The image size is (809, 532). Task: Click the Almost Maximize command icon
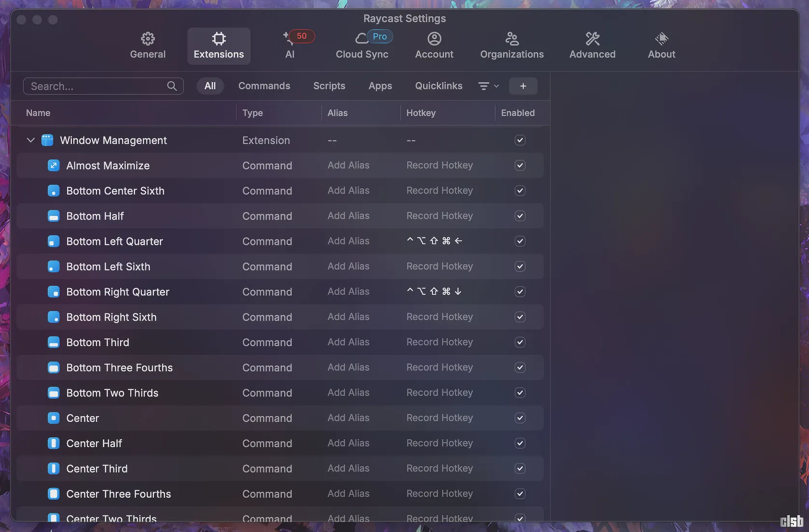pyautogui.click(x=54, y=166)
